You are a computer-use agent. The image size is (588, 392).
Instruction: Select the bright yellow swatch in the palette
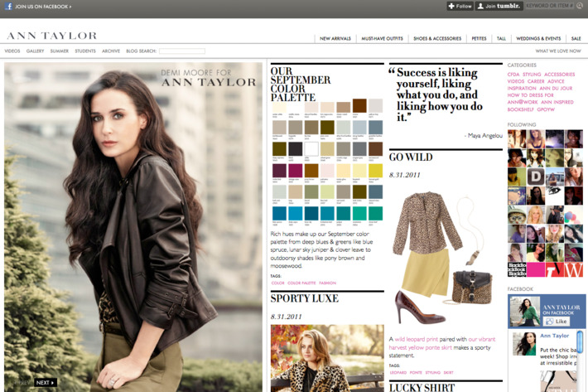tap(375, 170)
